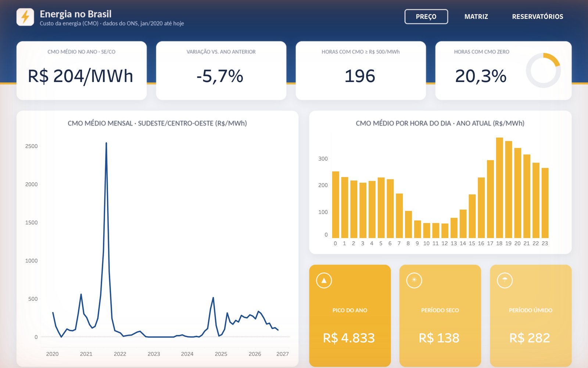Click the lightning bolt app logo
This screenshot has height=368, width=588.
pyautogui.click(x=25, y=17)
